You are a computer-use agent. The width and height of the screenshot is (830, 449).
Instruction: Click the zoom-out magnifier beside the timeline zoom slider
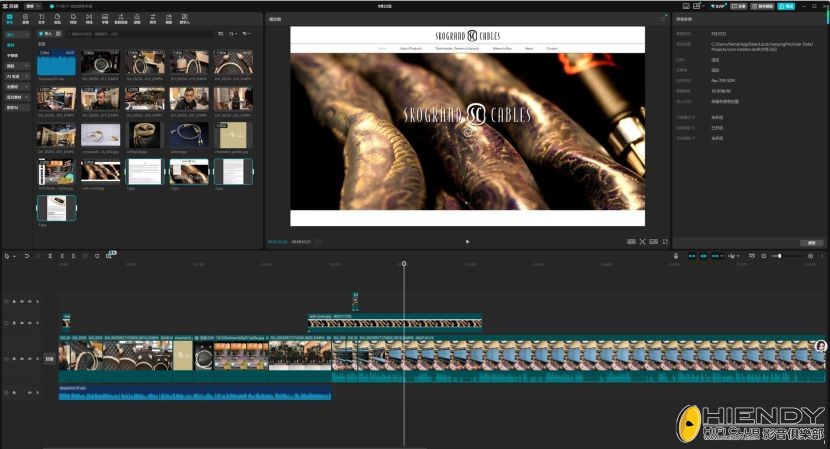click(x=763, y=256)
